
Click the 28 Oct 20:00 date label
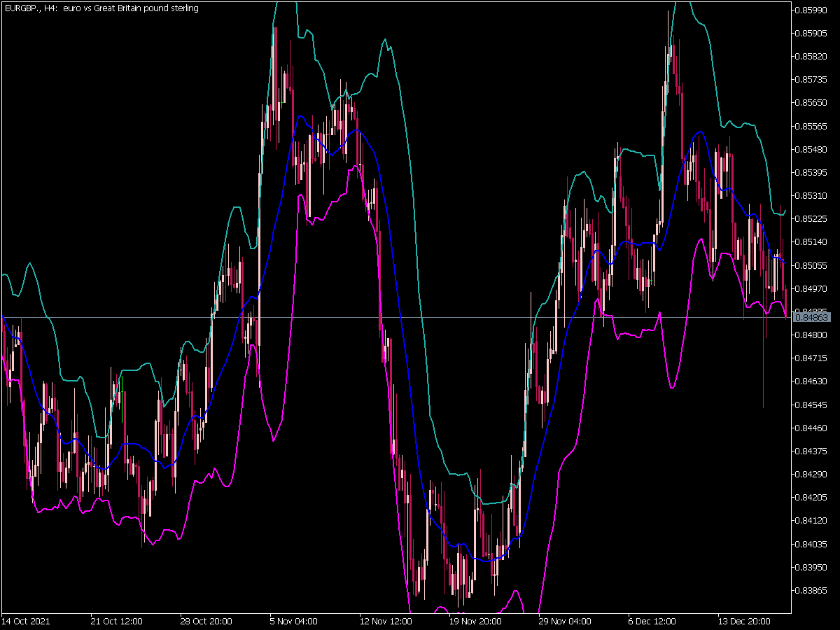204,622
